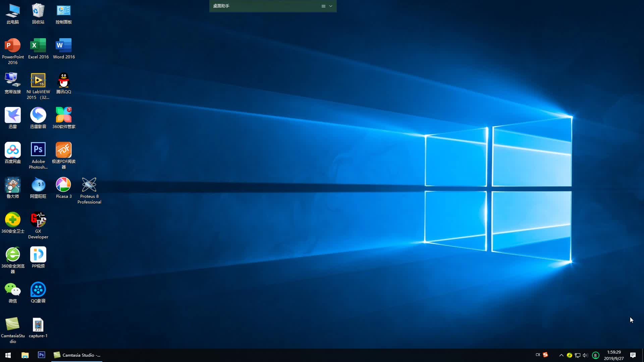Image resolution: width=644 pixels, height=362 pixels.
Task: Open File Explorer from the taskbar
Action: (x=25, y=355)
